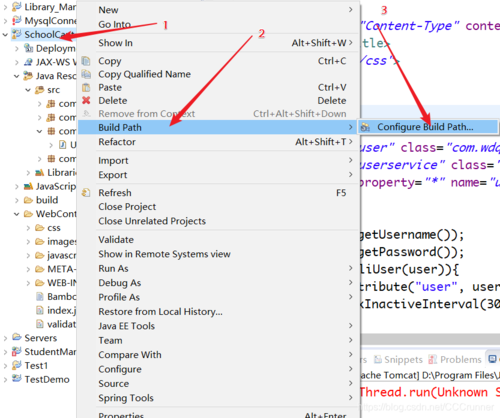Expand the MysqlConne project node
The width and height of the screenshot is (500, 418).
(5, 21)
